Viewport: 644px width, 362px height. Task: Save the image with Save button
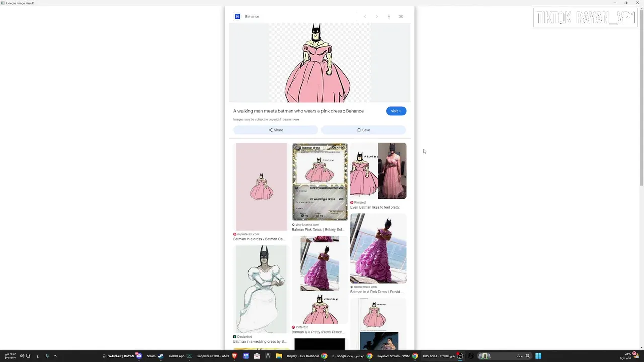tap(363, 130)
